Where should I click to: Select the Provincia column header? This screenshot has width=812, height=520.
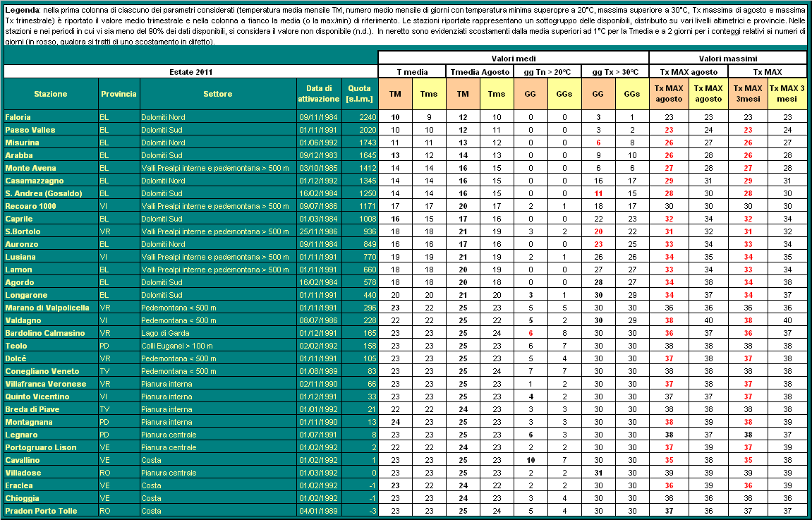(x=119, y=94)
